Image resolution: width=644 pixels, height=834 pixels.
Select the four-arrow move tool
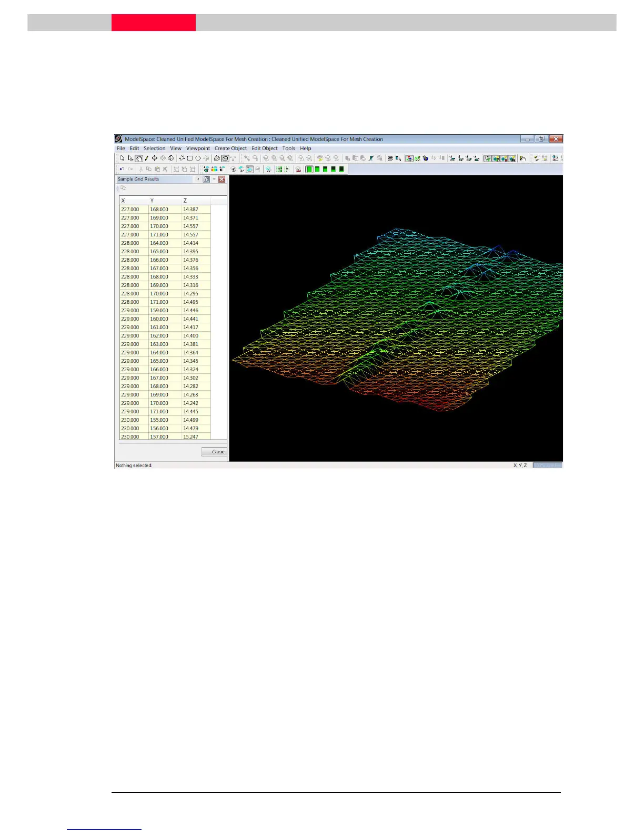(x=155, y=158)
